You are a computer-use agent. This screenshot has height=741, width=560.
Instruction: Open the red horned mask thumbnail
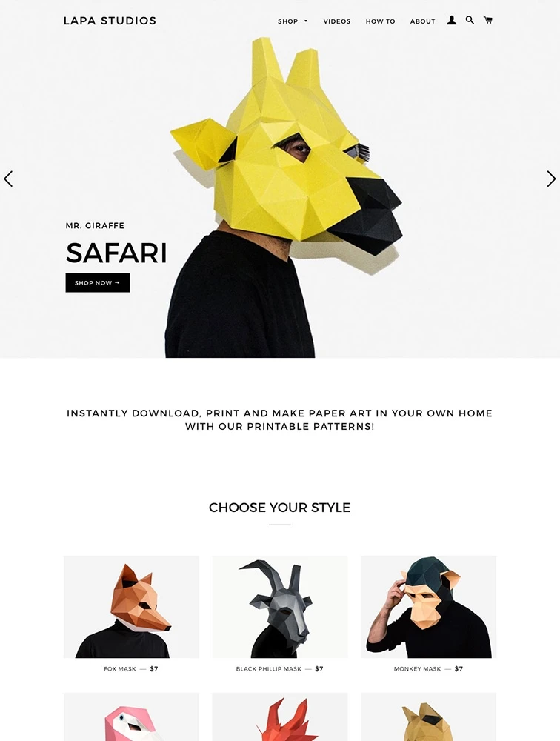280,717
